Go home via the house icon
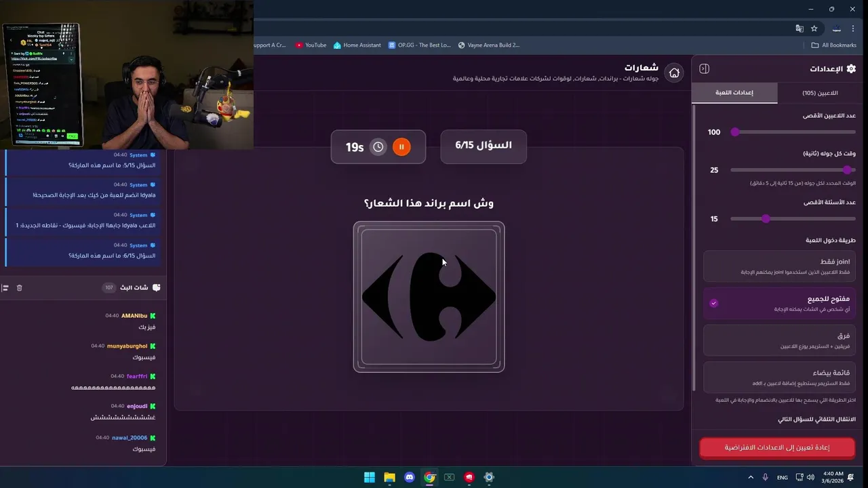The height and width of the screenshot is (488, 868). pyautogui.click(x=674, y=73)
